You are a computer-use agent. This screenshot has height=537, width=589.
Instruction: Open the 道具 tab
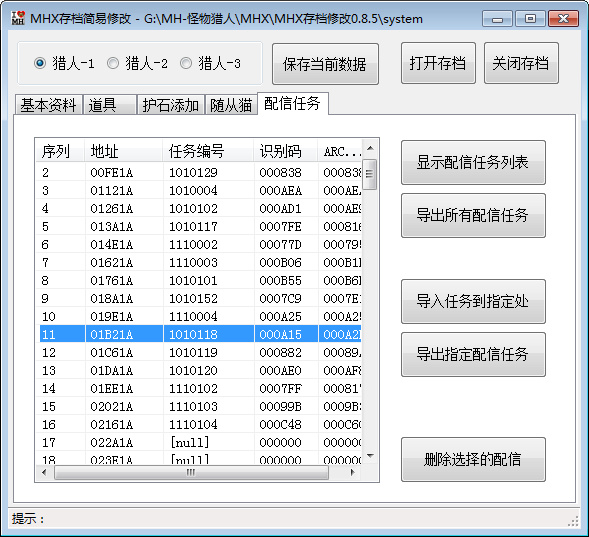tap(109, 105)
